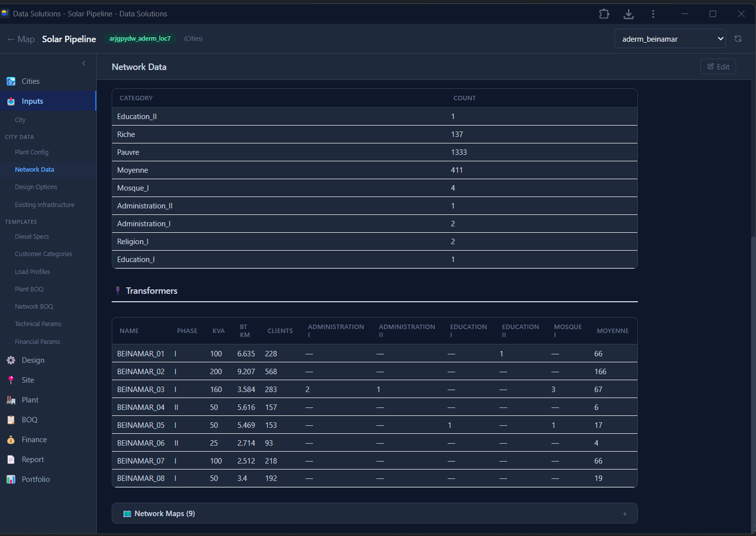Open the Cities section icon

11,81
